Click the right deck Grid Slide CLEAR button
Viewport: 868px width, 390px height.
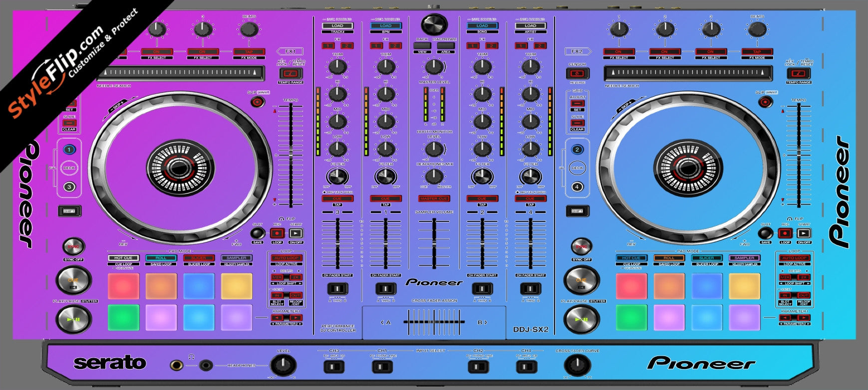[x=578, y=123]
